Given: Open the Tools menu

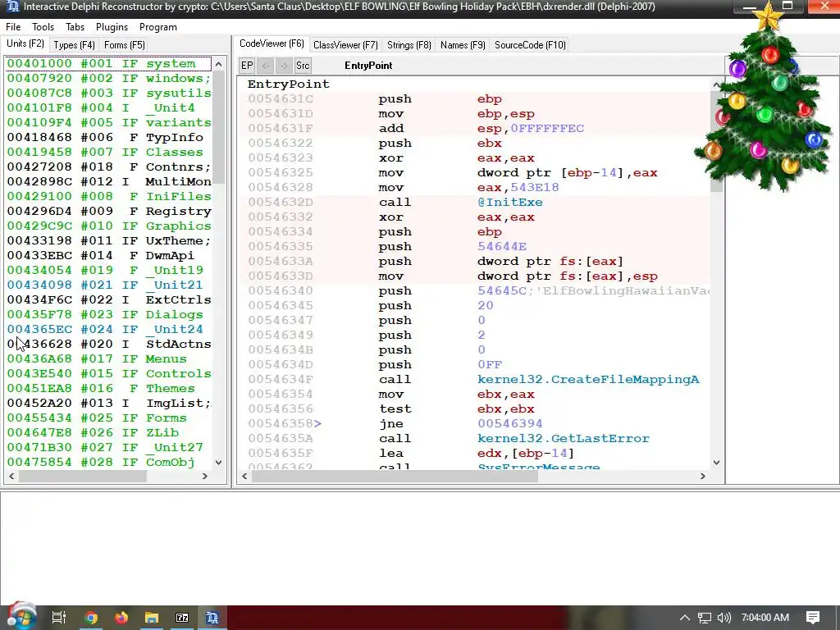Looking at the screenshot, I should click(x=43, y=27).
